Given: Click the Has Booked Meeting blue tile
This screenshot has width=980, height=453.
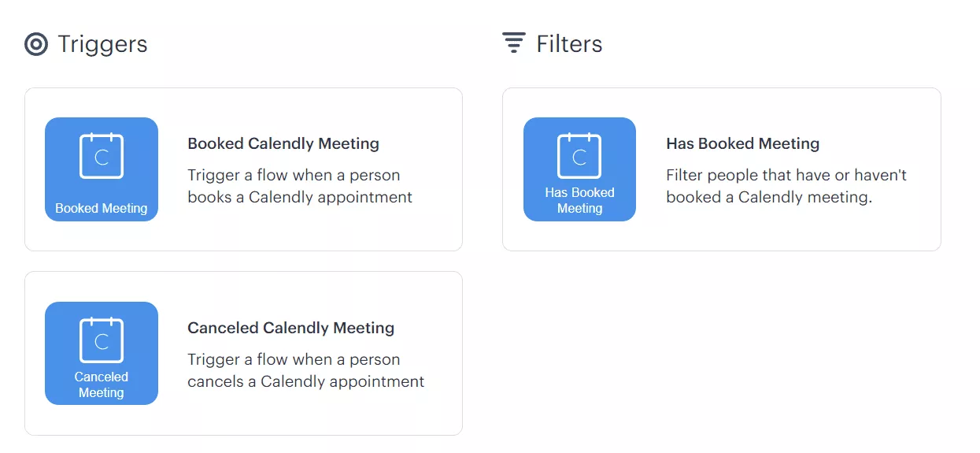Looking at the screenshot, I should 579,169.
